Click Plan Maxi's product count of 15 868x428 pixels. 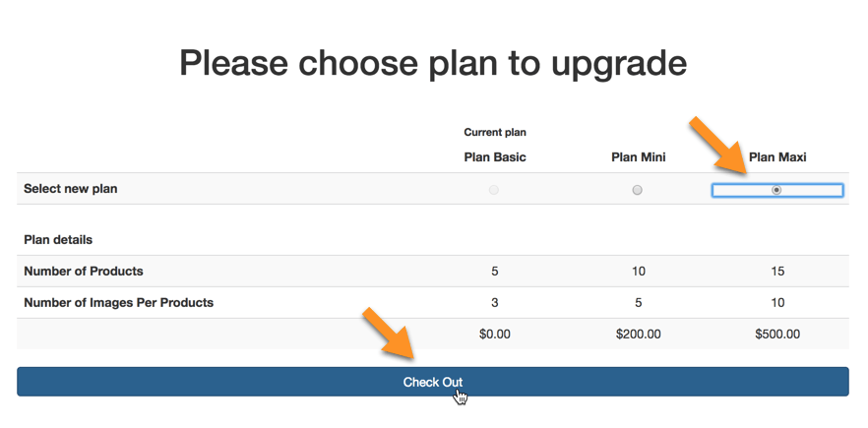(x=777, y=272)
